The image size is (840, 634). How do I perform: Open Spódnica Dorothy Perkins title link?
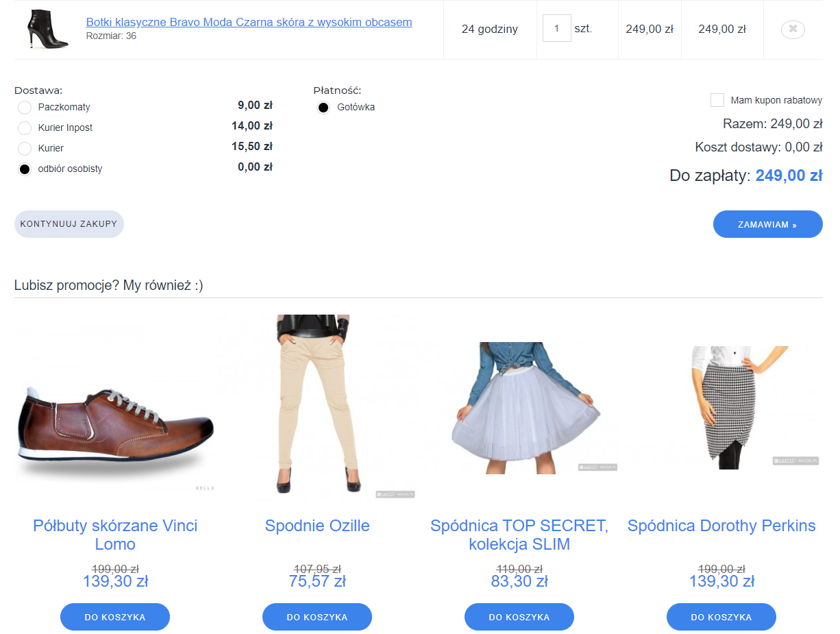(721, 526)
